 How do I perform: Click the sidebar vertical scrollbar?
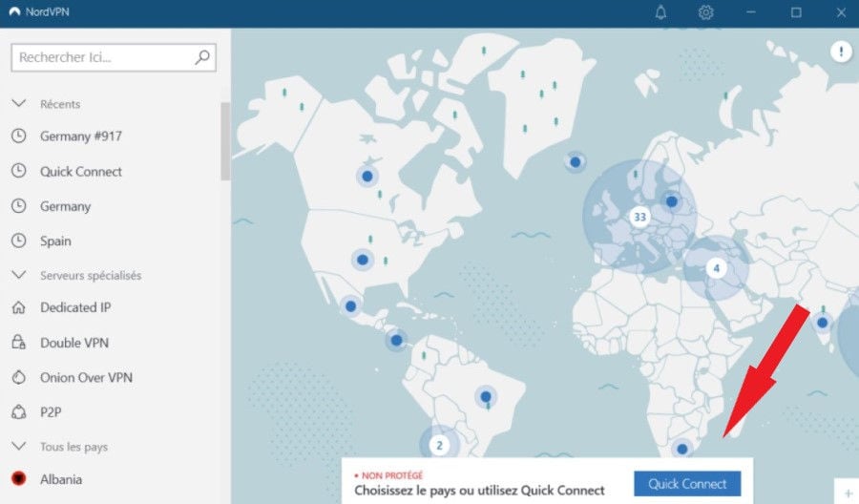[225, 141]
